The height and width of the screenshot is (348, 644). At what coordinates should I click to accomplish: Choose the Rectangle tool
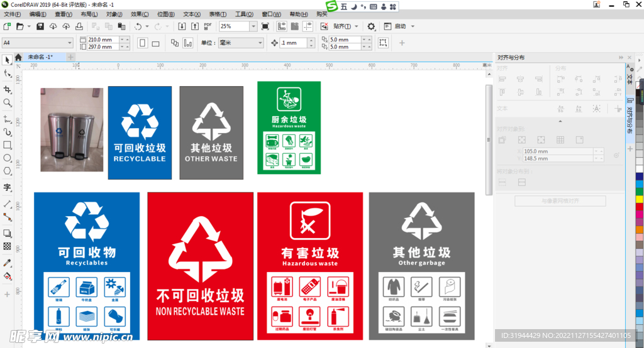8,145
